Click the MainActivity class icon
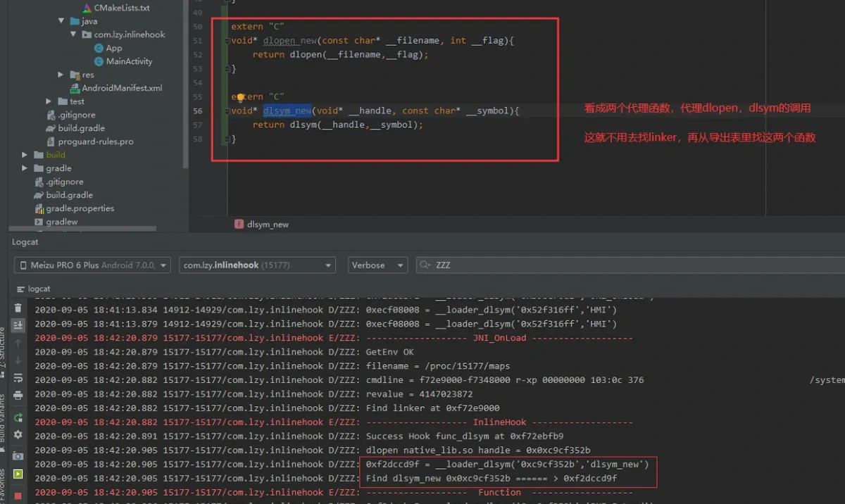The image size is (845, 504). coord(99,61)
